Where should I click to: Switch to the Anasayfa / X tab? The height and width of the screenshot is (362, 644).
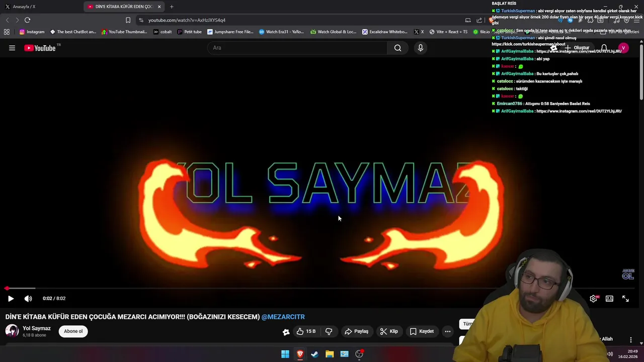[40, 7]
